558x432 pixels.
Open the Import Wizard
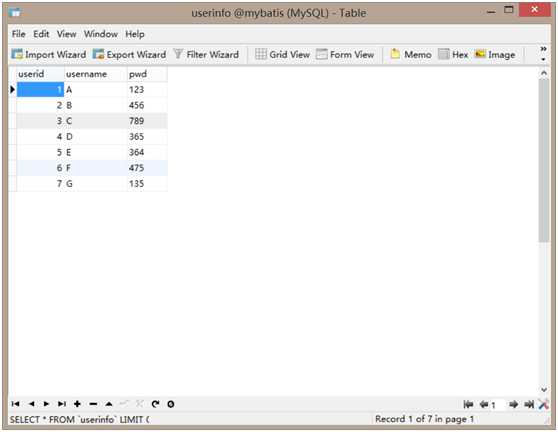[x=49, y=54]
